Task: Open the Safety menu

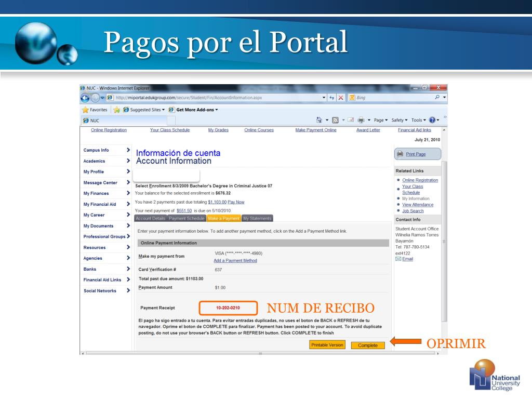Action: 400,120
